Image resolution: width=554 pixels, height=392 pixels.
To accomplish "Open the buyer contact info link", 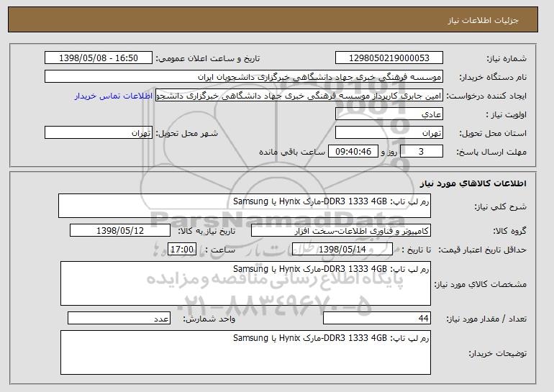I will click(x=114, y=96).
